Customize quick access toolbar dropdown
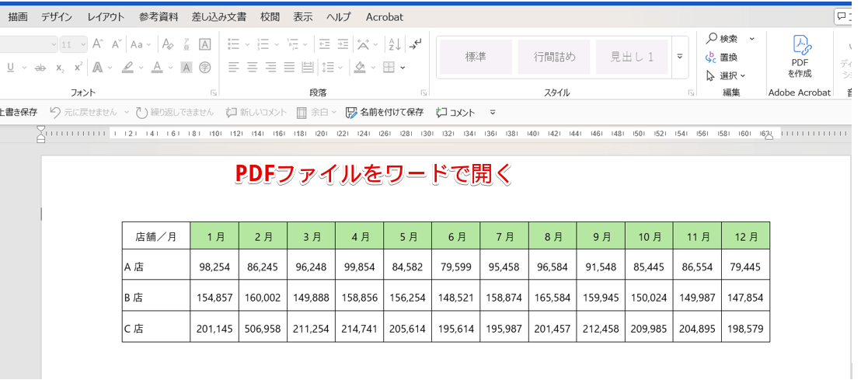This screenshot has height=380, width=868. point(493,113)
